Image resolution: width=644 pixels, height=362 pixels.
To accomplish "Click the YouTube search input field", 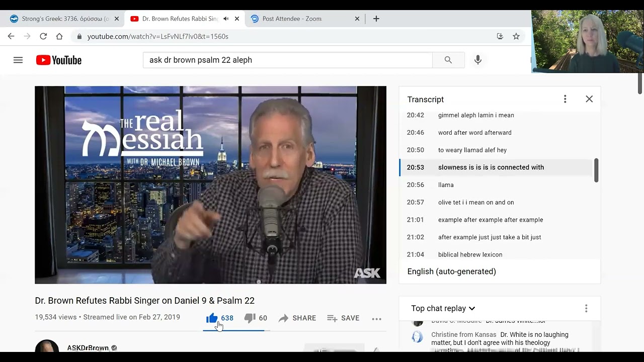I will 288,60.
